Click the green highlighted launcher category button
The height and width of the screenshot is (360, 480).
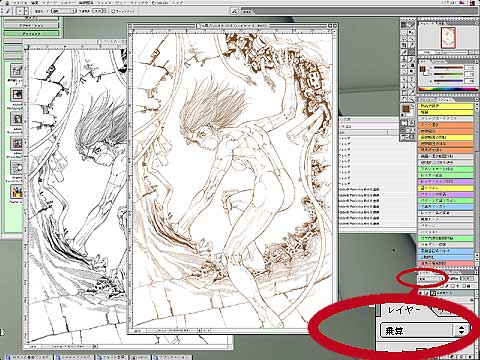31,34
